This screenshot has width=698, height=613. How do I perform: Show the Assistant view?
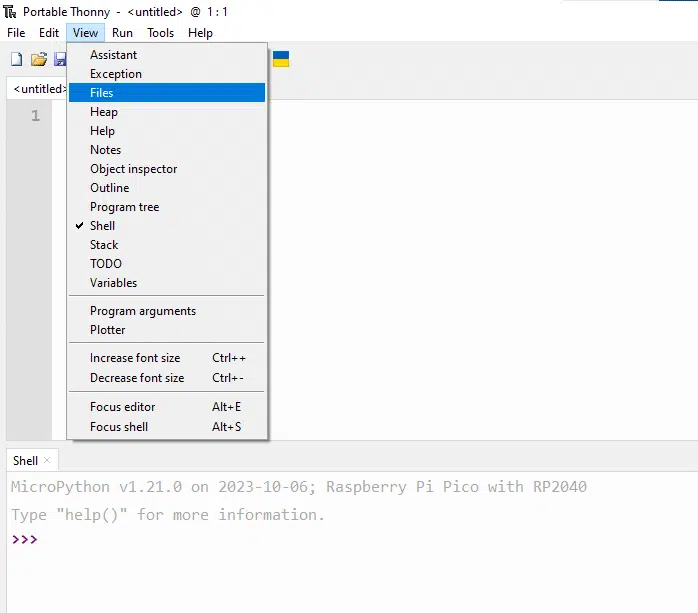(167, 55)
